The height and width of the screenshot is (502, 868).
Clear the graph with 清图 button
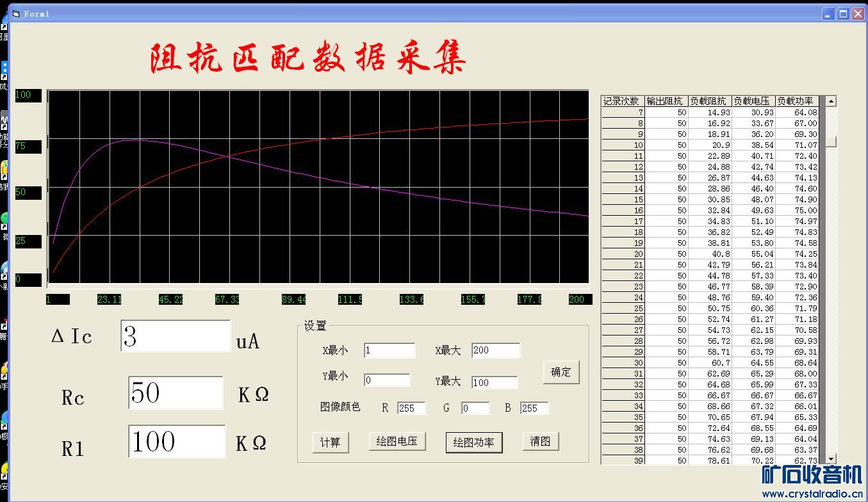pos(541,441)
